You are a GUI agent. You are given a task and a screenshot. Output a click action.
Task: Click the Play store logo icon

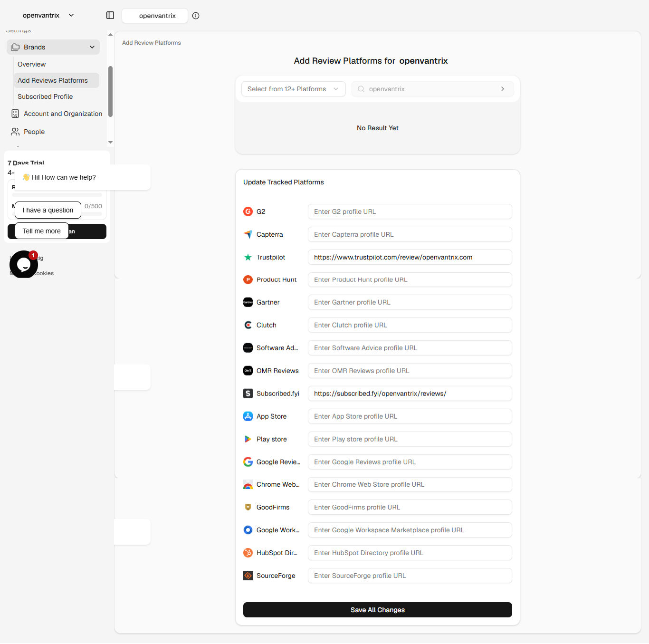tap(248, 439)
